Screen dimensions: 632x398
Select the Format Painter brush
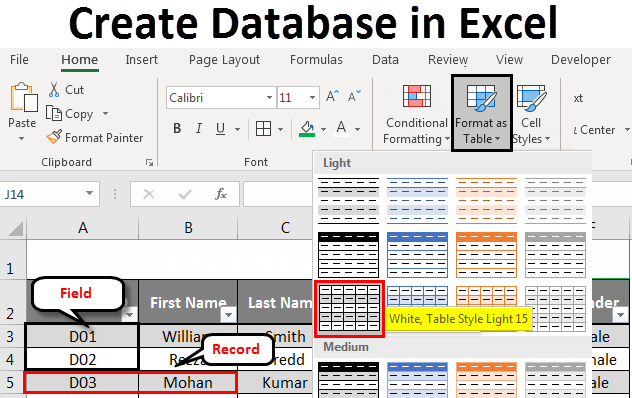coord(54,137)
